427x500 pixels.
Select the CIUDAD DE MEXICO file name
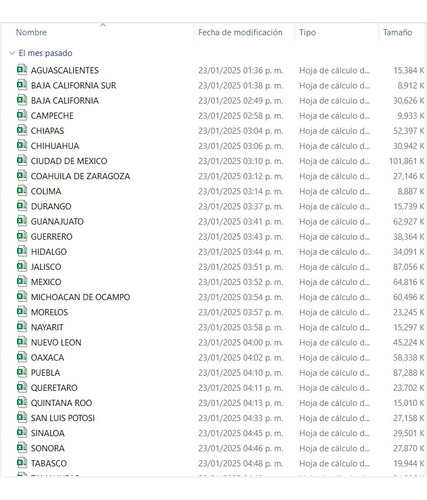click(x=69, y=161)
